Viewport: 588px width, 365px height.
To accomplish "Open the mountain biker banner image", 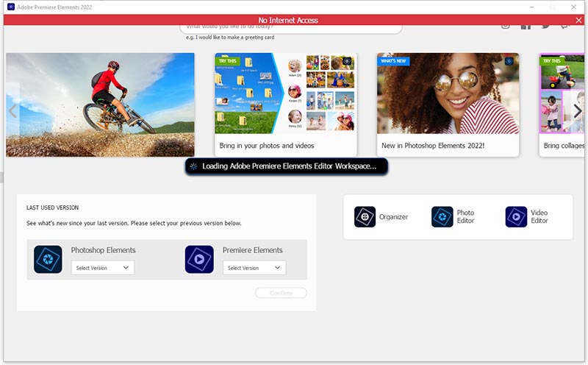I will (100, 104).
